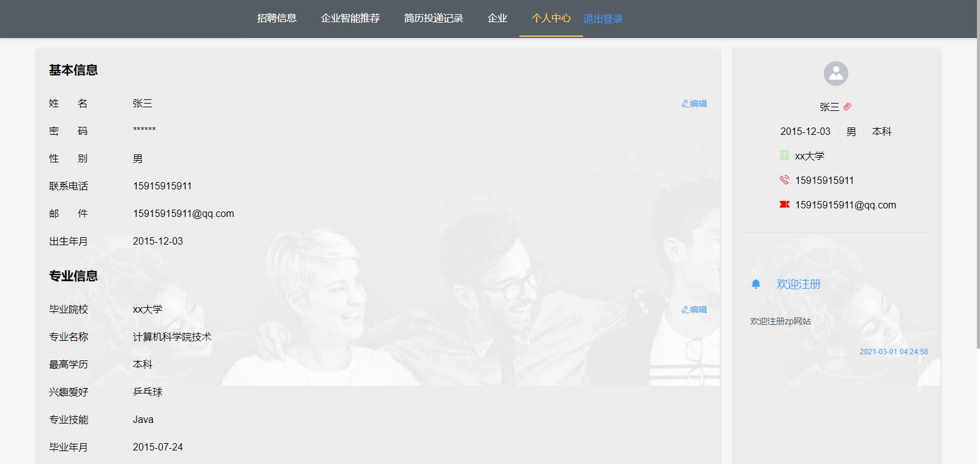Click sidebar email 15915915911@qq.com
The image size is (980, 464).
(x=846, y=205)
